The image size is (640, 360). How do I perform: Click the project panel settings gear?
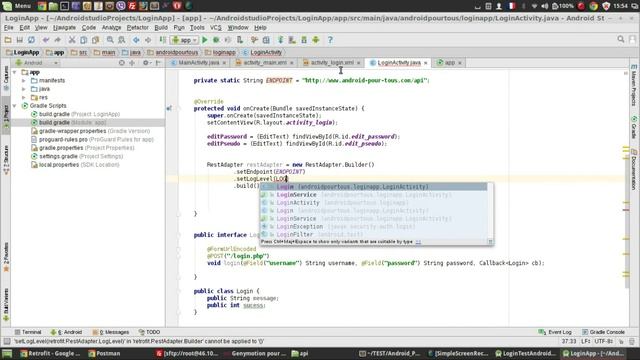click(146, 63)
